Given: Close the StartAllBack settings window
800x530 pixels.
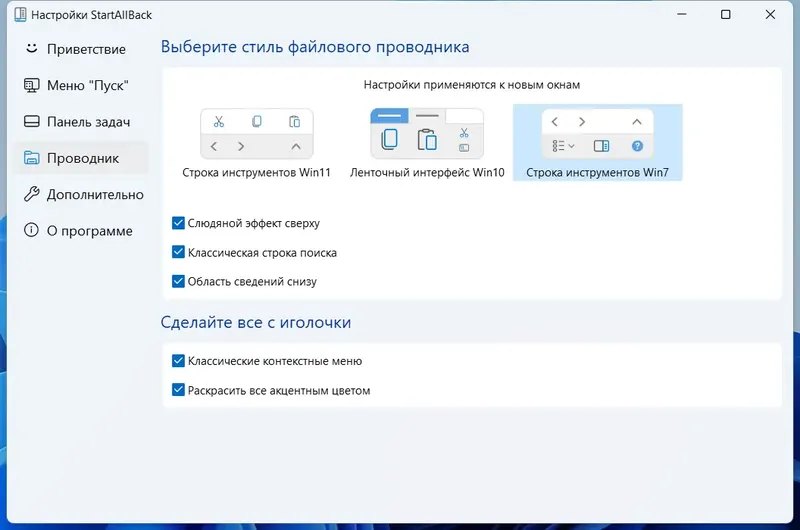Looking at the screenshot, I should 770,14.
